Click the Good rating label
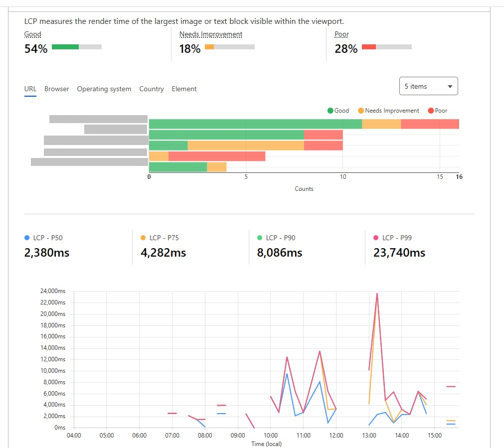This screenshot has height=448, width=504. [33, 34]
